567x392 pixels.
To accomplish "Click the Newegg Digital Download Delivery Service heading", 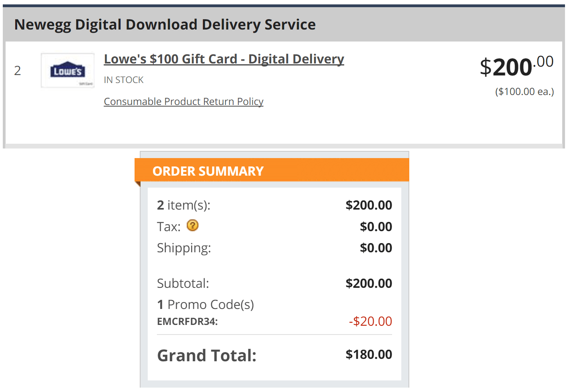I will click(165, 24).
